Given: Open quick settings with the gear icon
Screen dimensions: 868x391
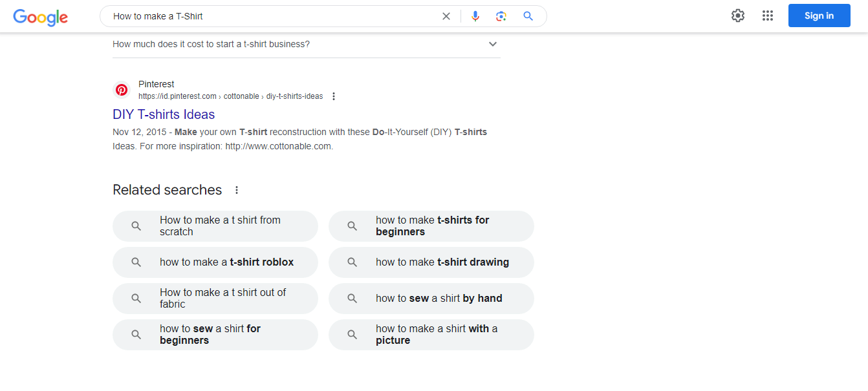Looking at the screenshot, I should pos(737,15).
